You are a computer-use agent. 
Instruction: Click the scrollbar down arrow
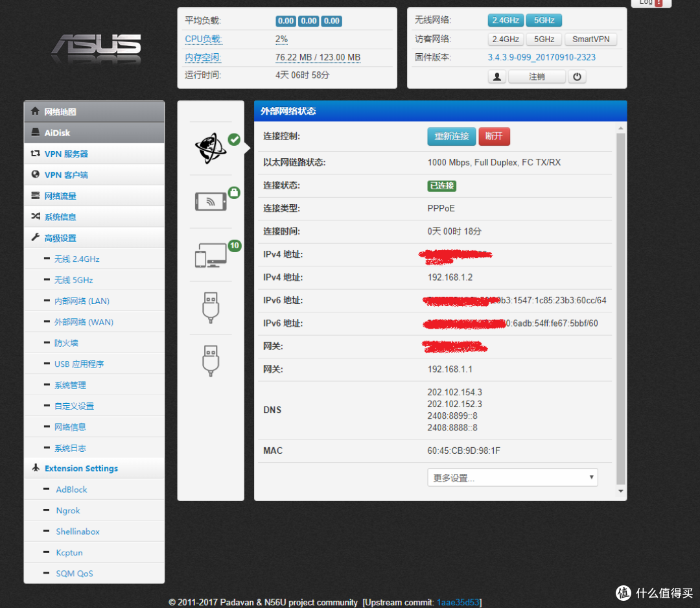[x=620, y=491]
